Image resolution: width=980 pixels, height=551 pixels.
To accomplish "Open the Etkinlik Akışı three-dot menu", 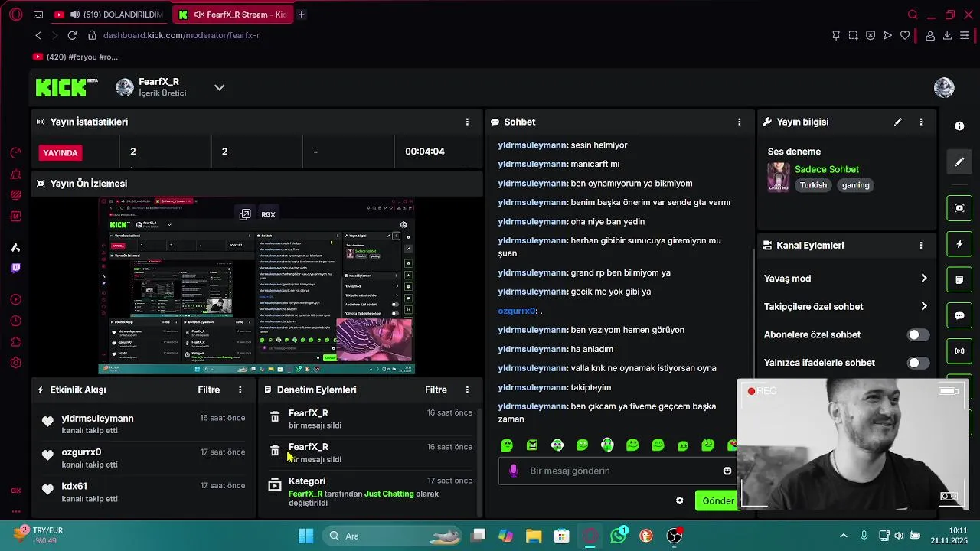I will coord(240,390).
